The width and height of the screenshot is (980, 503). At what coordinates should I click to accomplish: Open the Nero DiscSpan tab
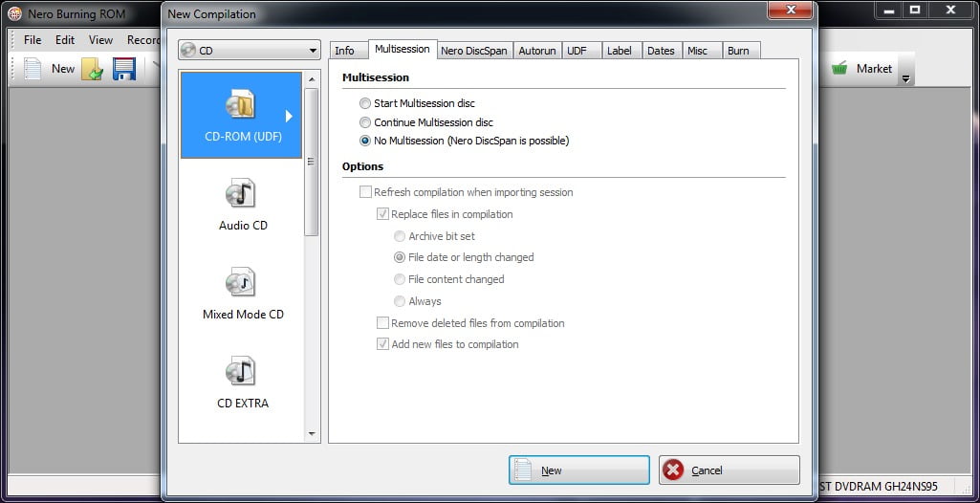pyautogui.click(x=474, y=52)
